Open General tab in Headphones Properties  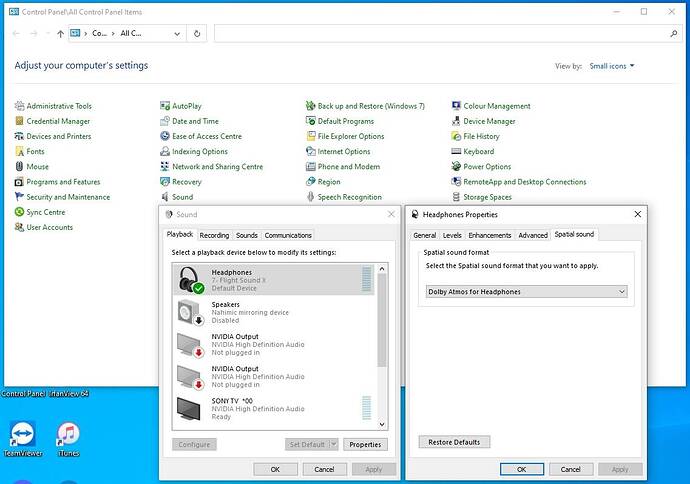(425, 235)
